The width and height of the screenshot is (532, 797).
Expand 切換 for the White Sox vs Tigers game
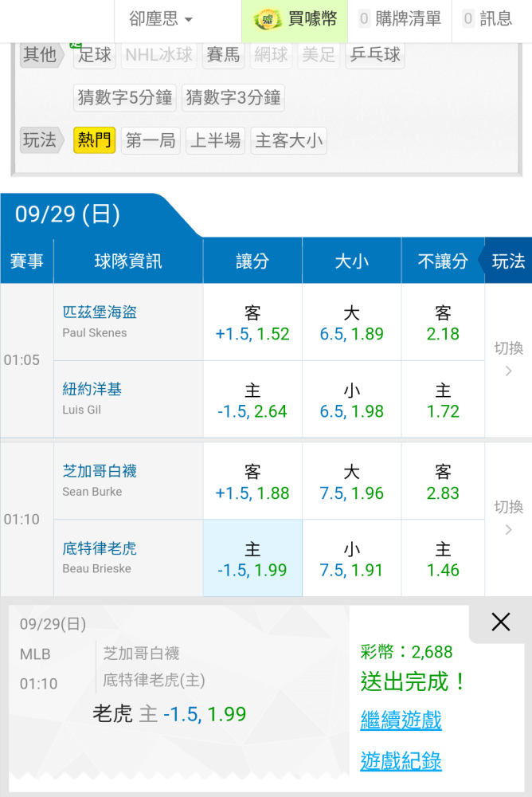point(508,518)
